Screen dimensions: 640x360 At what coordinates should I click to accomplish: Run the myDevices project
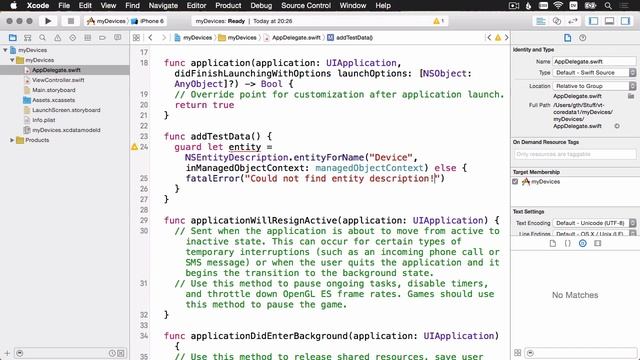tap(48, 21)
